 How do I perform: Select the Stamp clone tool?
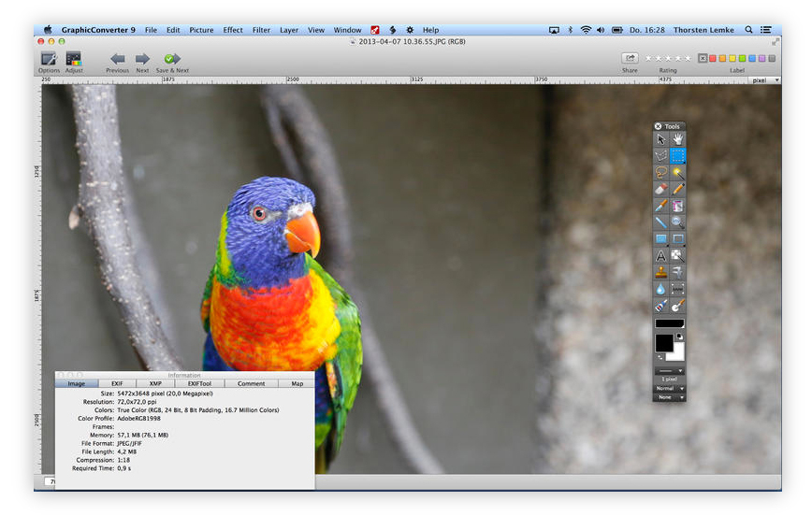tap(660, 272)
